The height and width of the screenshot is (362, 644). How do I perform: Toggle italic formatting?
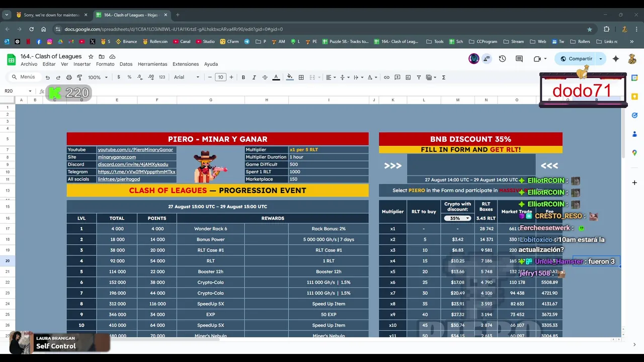coord(254,77)
